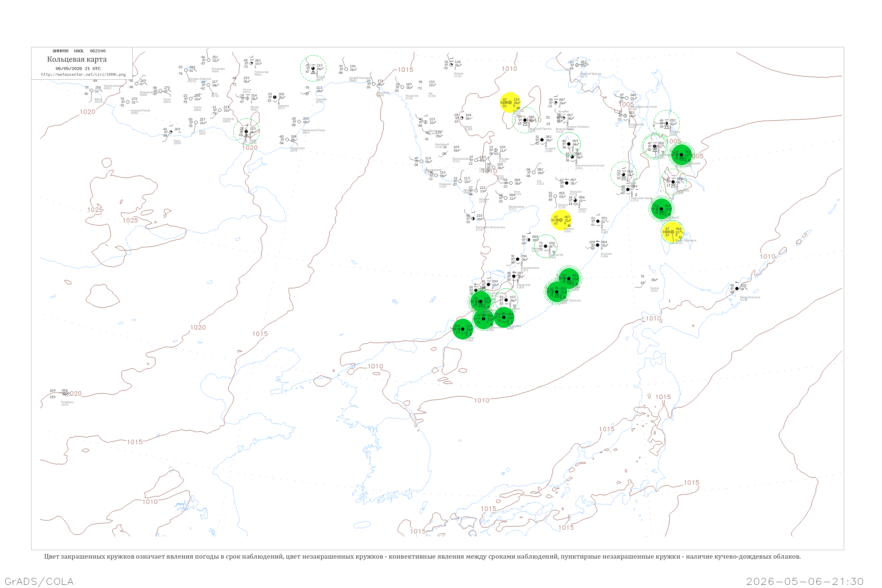Click the green Терней station circle
This screenshot has width=882, height=588.
pos(569,279)
